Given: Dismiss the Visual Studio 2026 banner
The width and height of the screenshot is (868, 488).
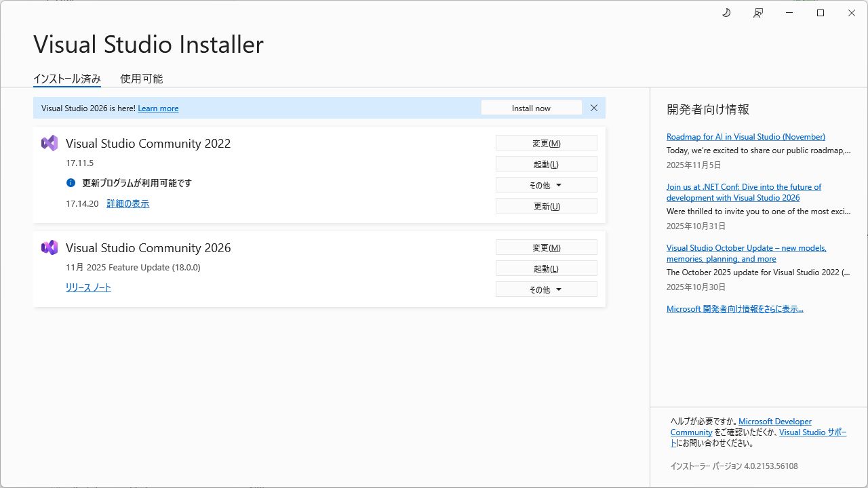Looking at the screenshot, I should (594, 108).
